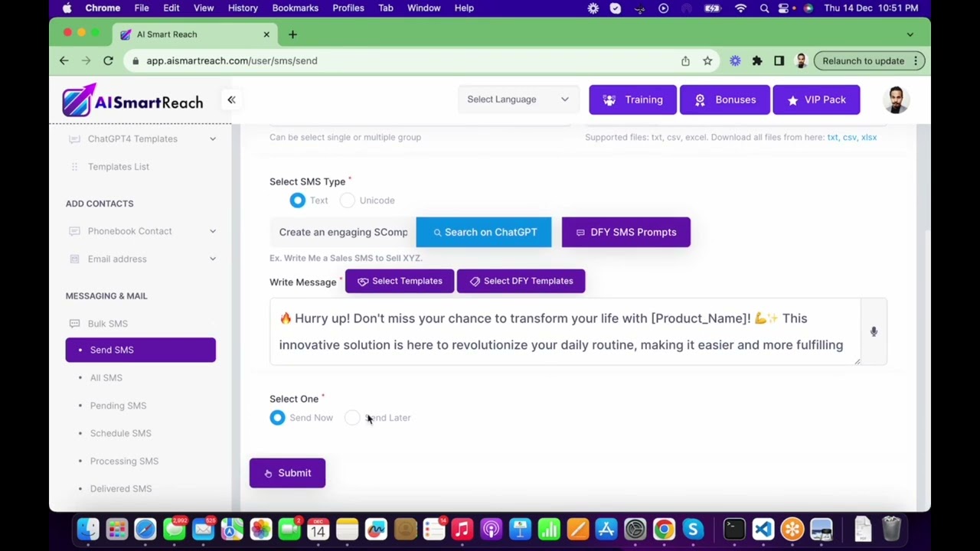Open Messages from the Dock
Image resolution: width=980 pixels, height=551 pixels.
(175, 529)
